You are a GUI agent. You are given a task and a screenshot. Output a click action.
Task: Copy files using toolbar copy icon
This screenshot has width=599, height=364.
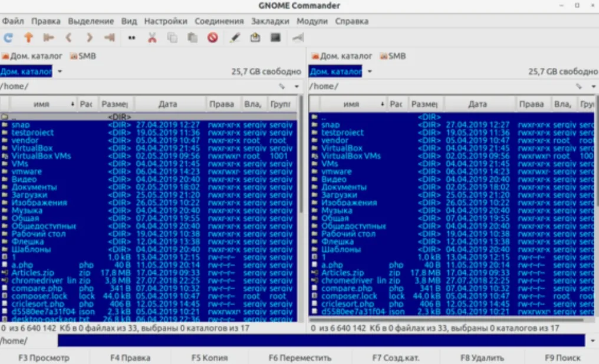coord(172,37)
